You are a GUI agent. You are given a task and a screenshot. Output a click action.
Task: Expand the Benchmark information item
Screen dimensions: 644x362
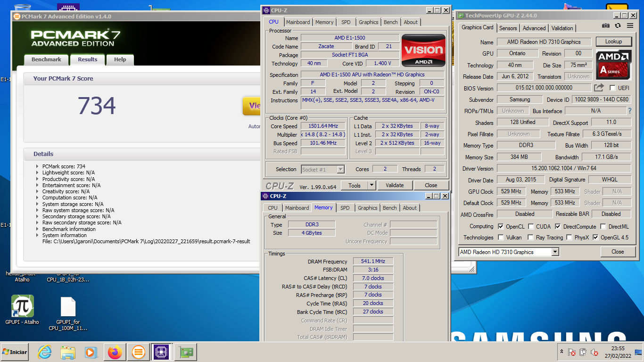[37, 229]
